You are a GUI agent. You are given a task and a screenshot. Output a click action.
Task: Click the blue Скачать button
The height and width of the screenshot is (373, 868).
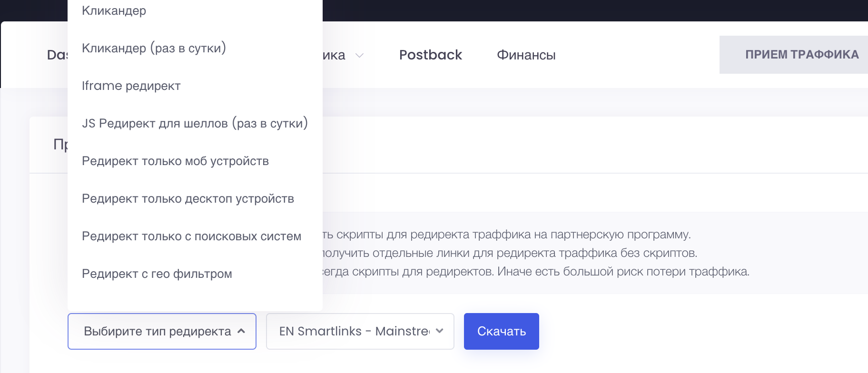click(501, 331)
